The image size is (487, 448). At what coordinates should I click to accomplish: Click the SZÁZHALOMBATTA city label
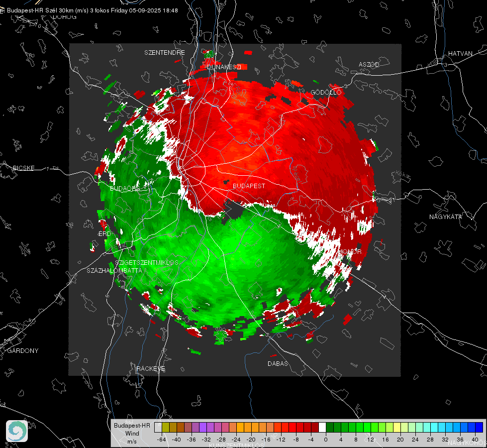pyautogui.click(x=114, y=270)
